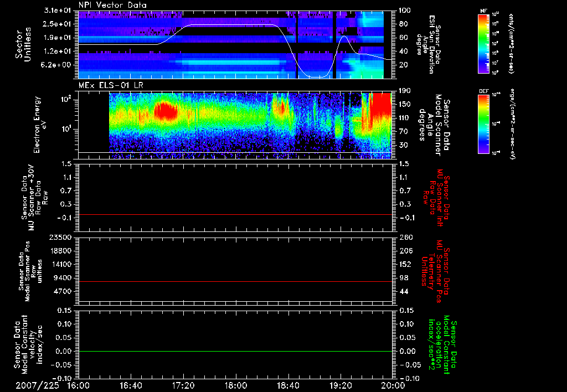Select the "NPI Vector Data" panel title

(113, 5)
